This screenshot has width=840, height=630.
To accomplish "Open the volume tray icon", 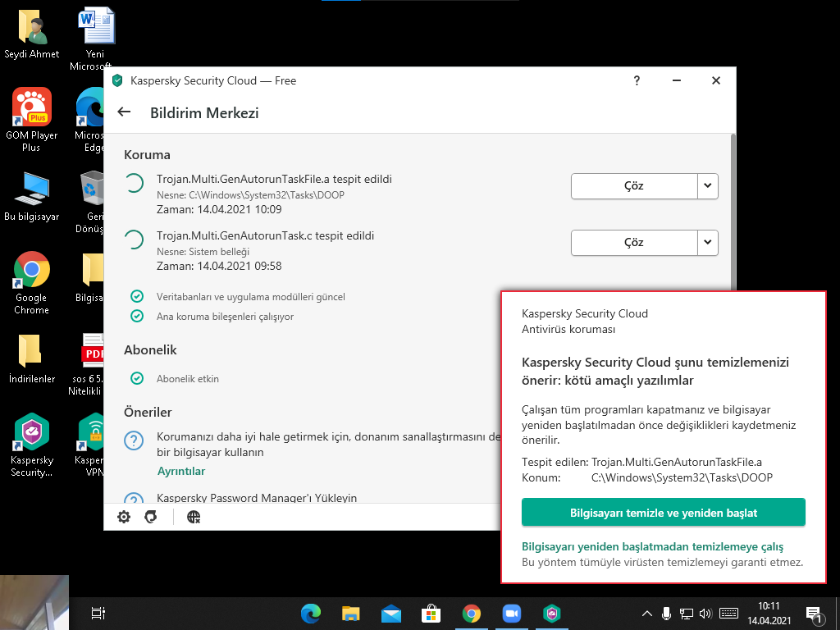I will (x=705, y=614).
